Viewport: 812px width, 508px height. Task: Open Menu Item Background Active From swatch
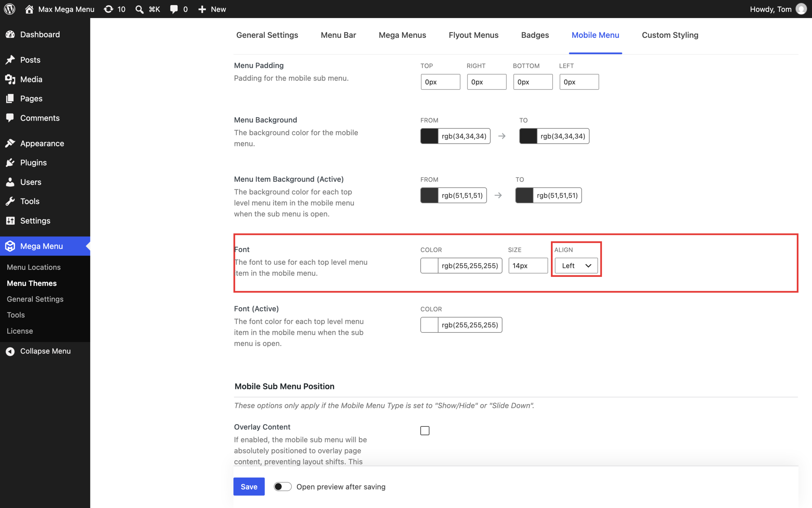pyautogui.click(x=429, y=195)
